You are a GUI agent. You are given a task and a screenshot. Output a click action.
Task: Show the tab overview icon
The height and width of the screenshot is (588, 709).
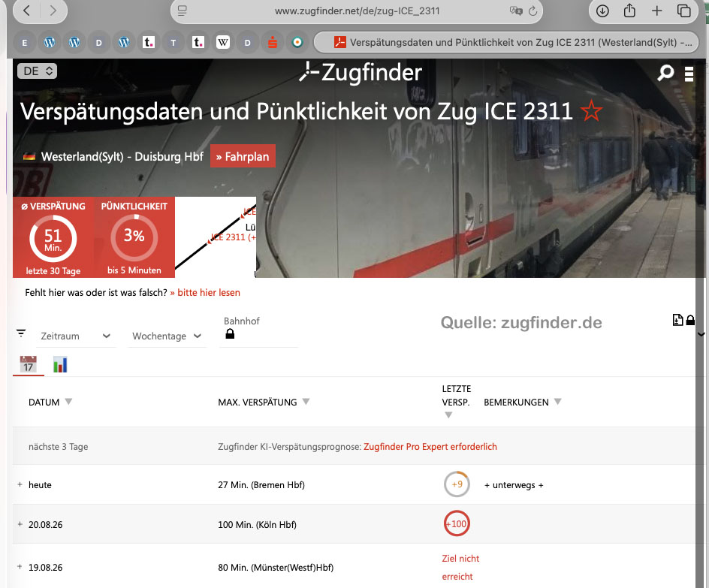(x=683, y=11)
